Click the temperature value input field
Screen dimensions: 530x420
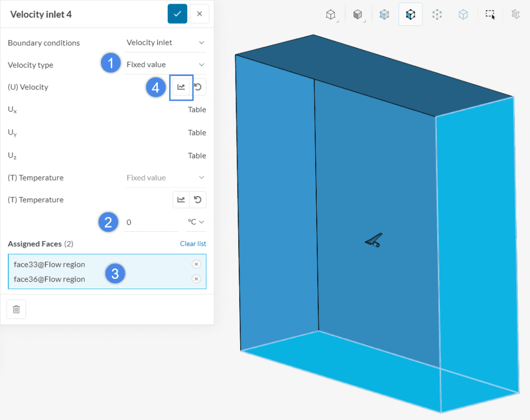click(151, 222)
